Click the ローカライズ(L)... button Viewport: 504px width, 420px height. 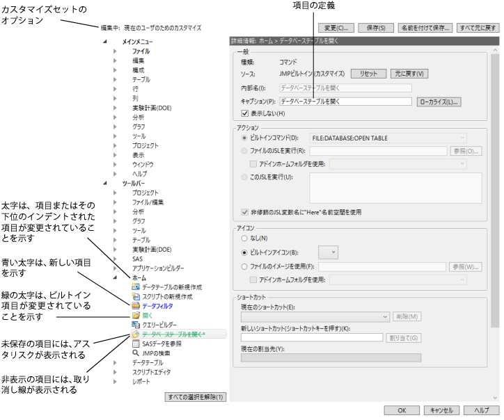click(439, 102)
